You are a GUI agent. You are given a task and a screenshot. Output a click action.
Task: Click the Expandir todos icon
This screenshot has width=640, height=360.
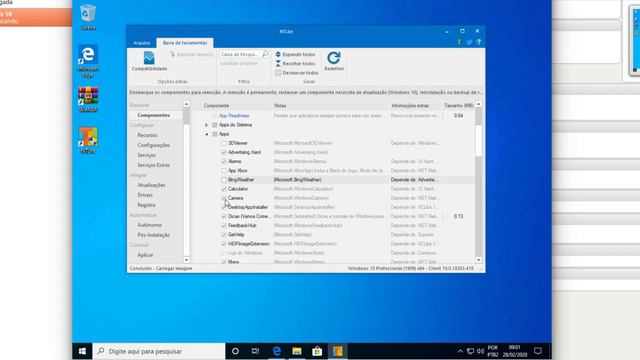[x=278, y=54]
